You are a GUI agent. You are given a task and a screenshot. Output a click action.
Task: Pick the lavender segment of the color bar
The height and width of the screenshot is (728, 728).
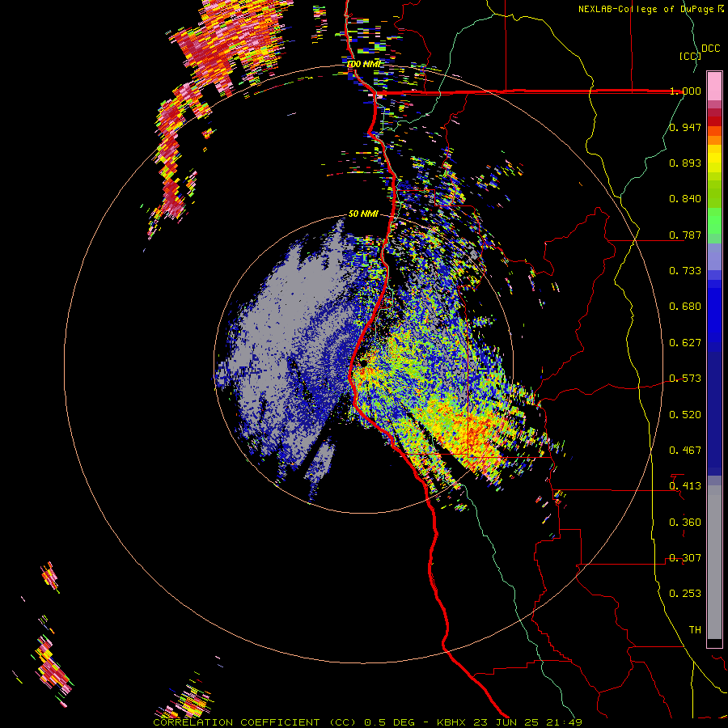pyautogui.click(x=714, y=256)
